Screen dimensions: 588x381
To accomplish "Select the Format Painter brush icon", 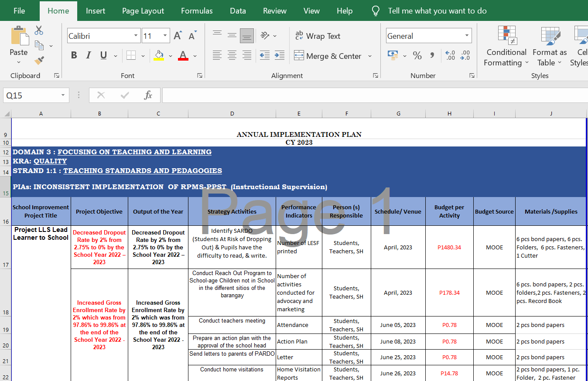I will coord(39,60).
